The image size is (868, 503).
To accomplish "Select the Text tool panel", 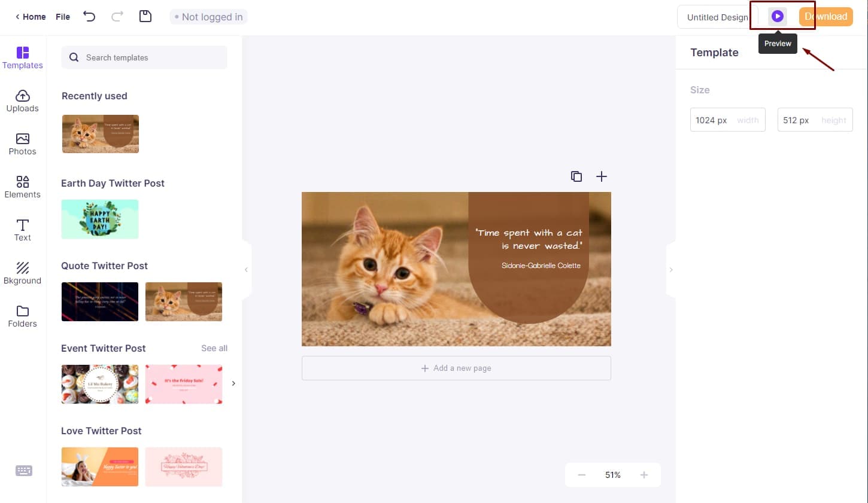I will click(x=23, y=230).
